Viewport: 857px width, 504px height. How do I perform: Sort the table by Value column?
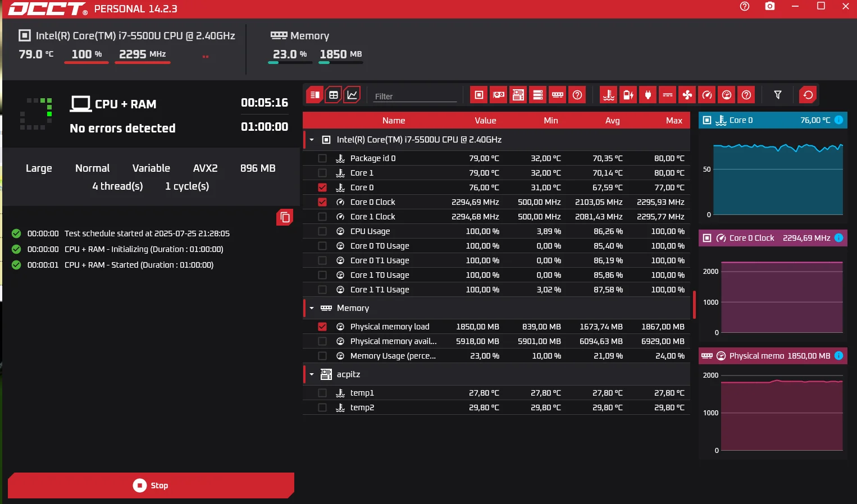point(485,121)
